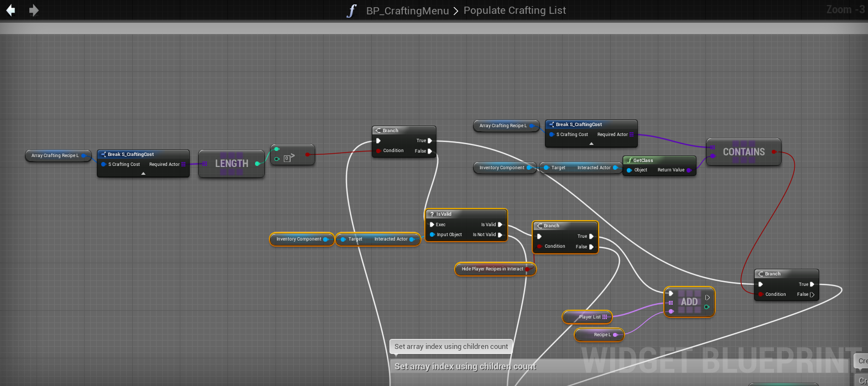Screen dimensions: 868x386
Task: Click the Populate Crafting List breadcrumb
Action: (x=514, y=11)
